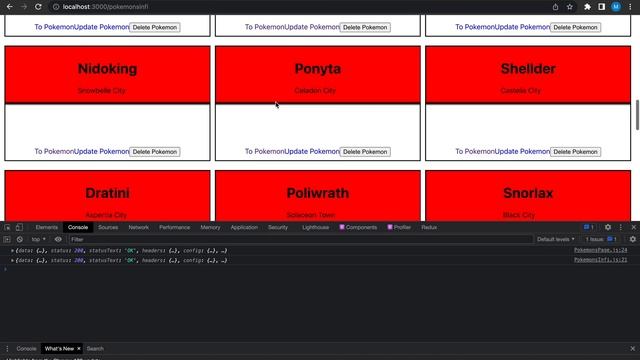Open DevTools more options menu
The image size is (640, 360).
[x=621, y=227]
